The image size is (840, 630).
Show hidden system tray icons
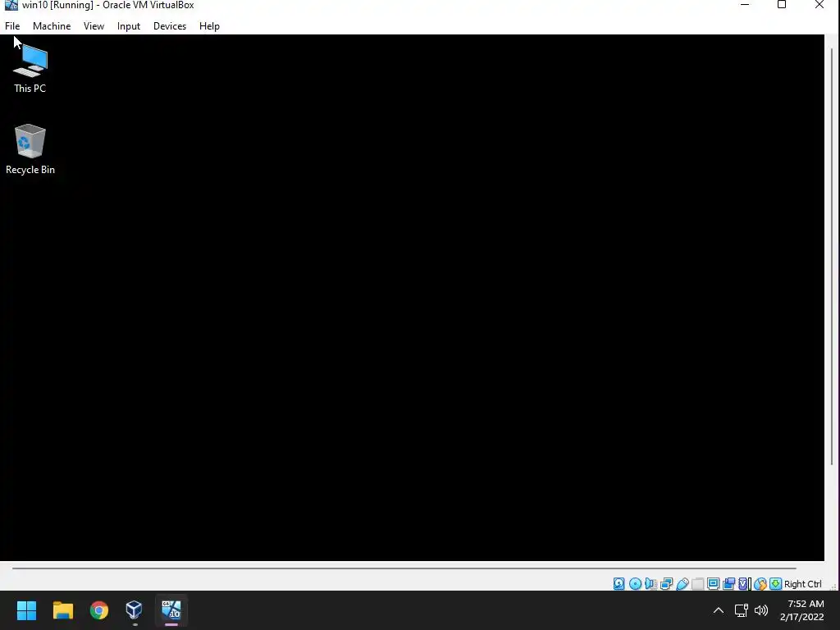(719, 610)
